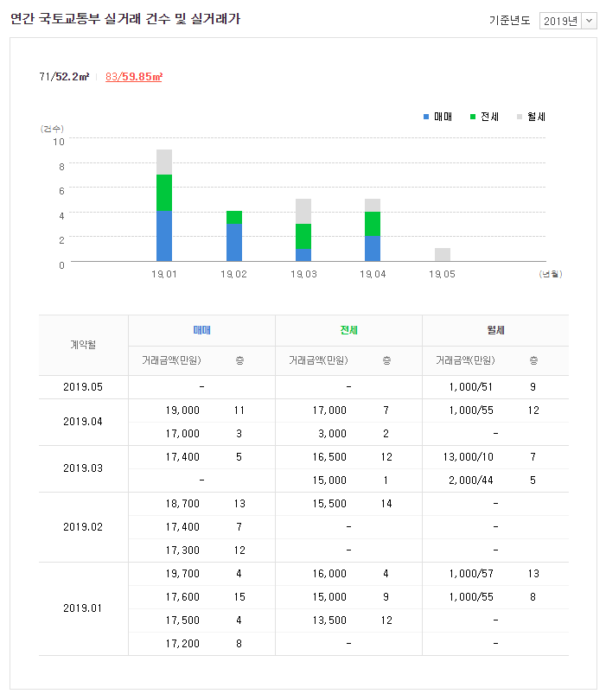Click the gray 월세 bar for 19.05
The image size is (606, 700).
[443, 254]
